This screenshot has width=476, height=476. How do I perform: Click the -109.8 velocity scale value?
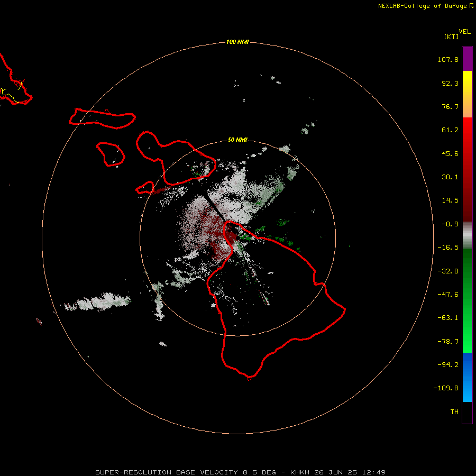coord(446,388)
